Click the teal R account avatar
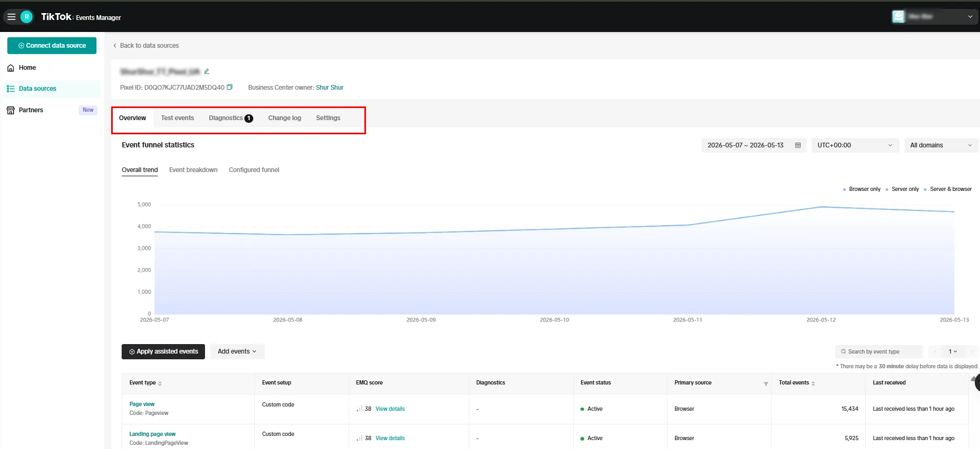 tap(27, 17)
